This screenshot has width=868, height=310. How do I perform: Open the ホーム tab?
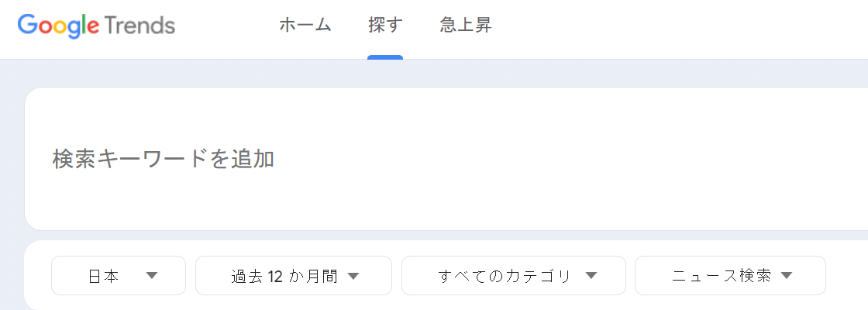305,26
